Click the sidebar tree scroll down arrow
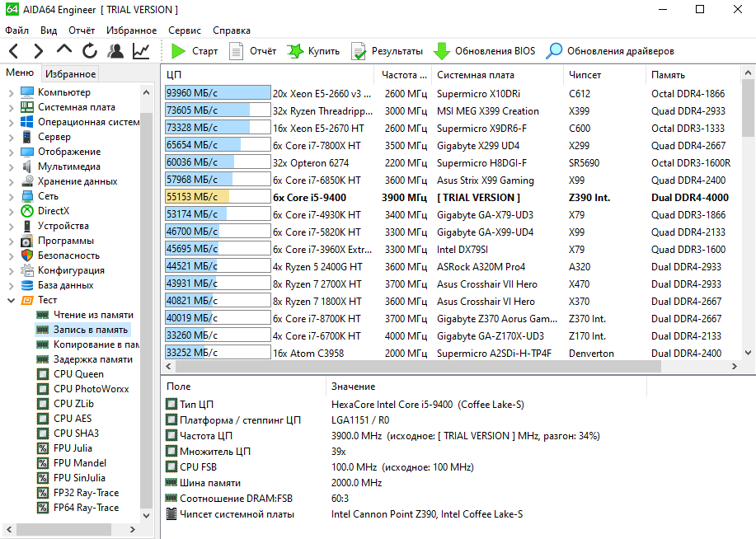The width and height of the screenshot is (756, 539). point(147,515)
